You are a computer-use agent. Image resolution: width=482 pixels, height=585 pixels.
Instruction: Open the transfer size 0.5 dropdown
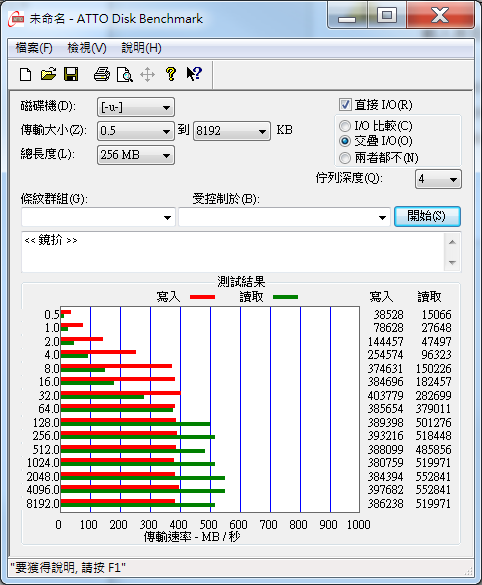(136, 131)
